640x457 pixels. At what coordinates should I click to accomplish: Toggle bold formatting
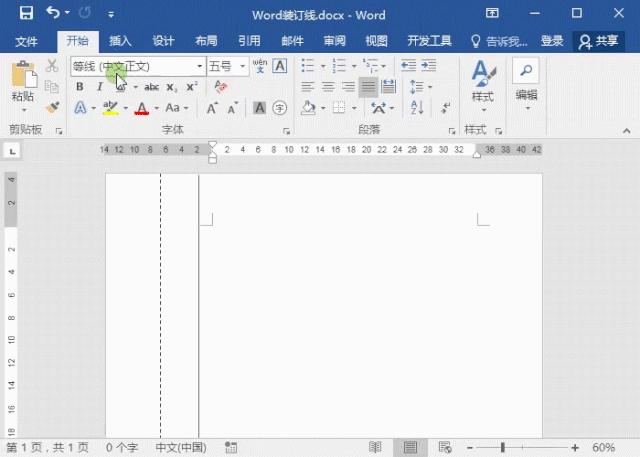click(80, 87)
